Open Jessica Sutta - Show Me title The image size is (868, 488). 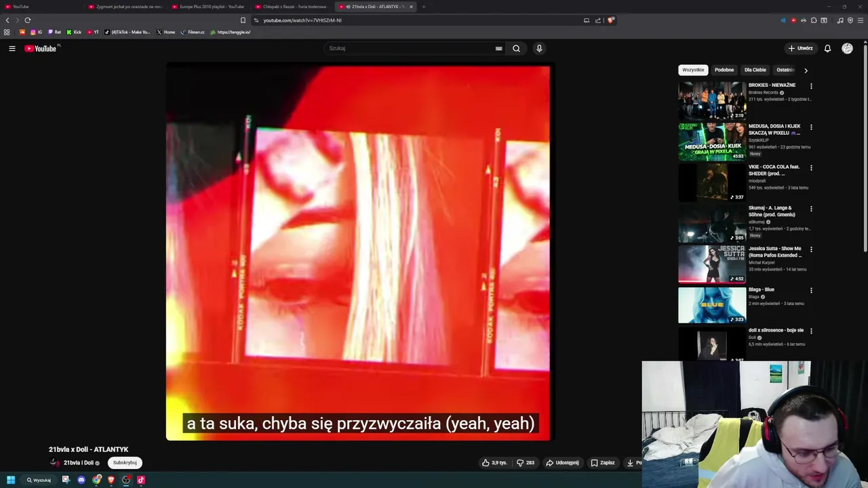coord(776,251)
